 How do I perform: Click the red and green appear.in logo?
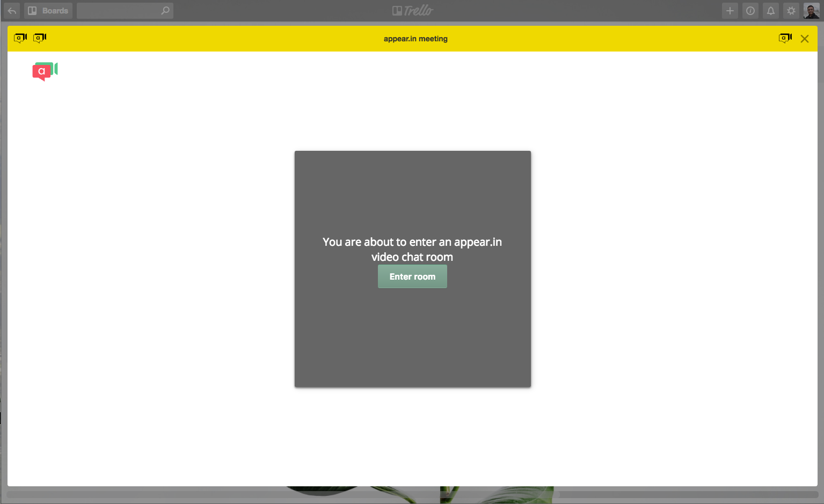click(x=45, y=71)
